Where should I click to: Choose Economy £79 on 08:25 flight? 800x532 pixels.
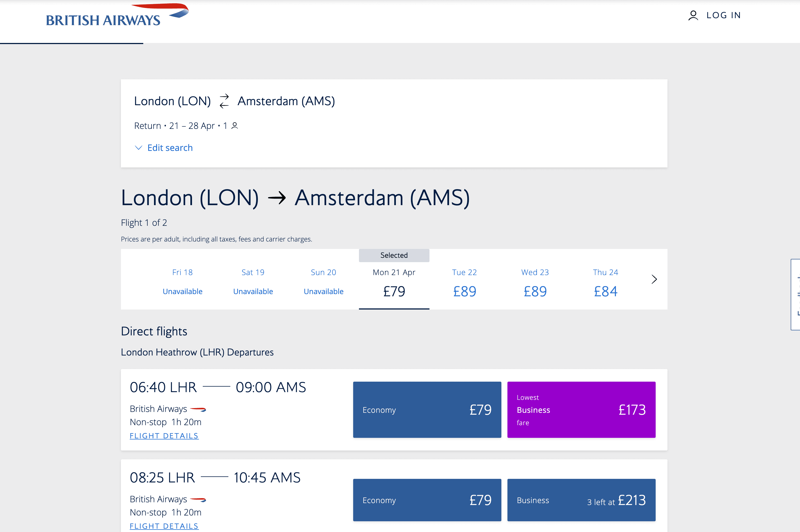click(427, 500)
